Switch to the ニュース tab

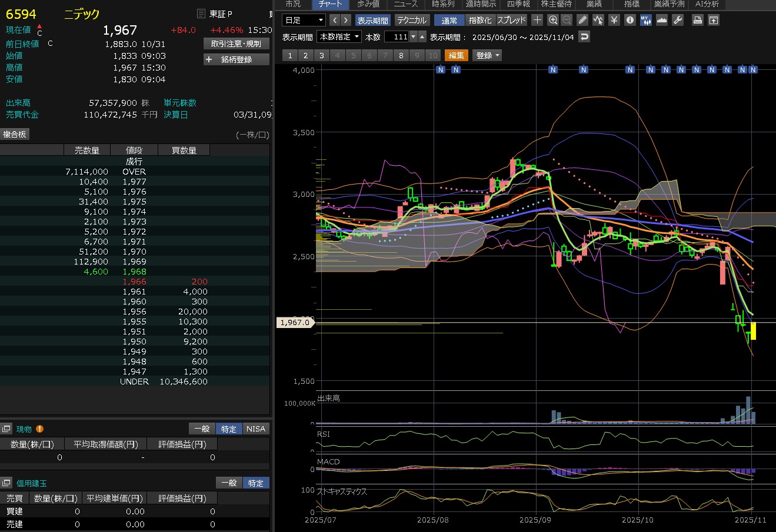pyautogui.click(x=405, y=4)
